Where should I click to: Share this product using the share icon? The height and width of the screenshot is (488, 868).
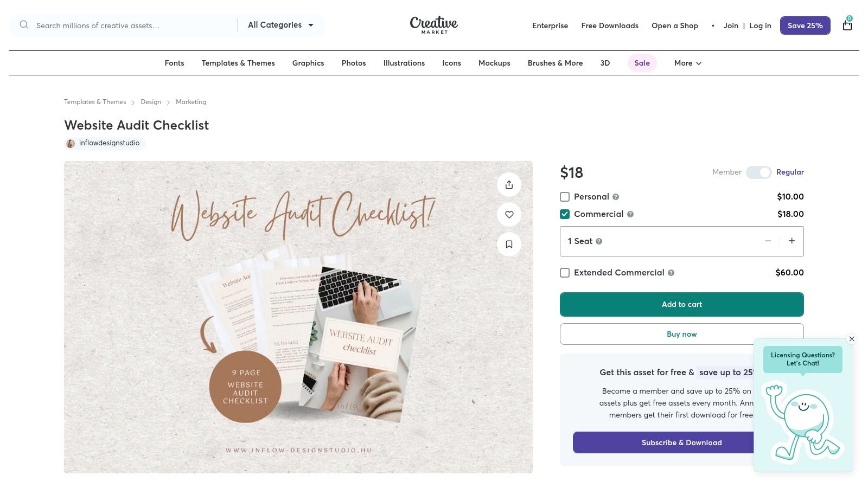509,184
